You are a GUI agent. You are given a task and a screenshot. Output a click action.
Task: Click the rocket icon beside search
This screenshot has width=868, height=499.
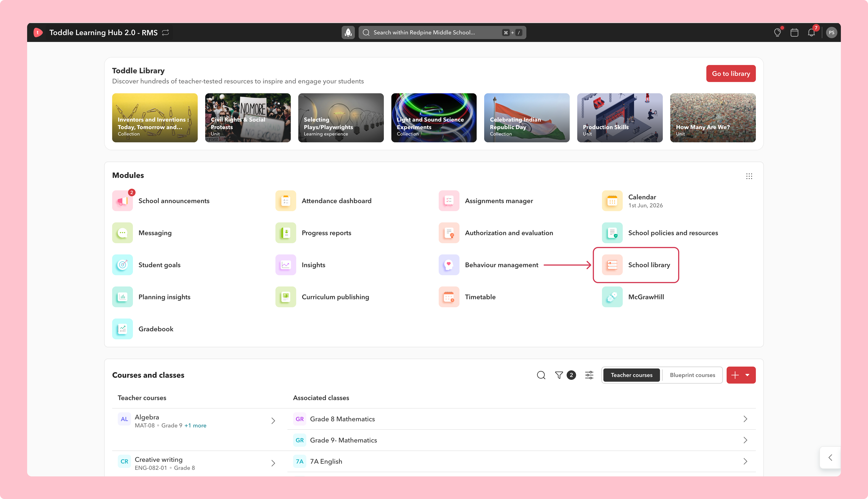348,32
